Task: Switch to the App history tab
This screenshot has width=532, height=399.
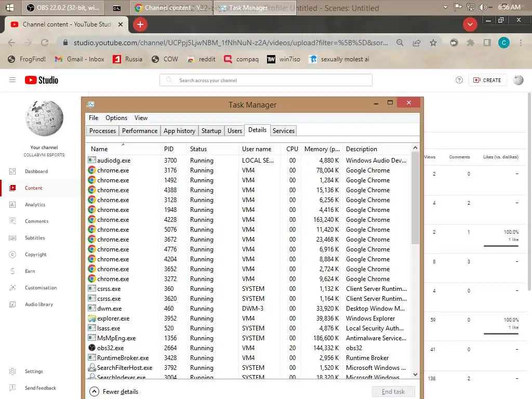Action: (179, 130)
